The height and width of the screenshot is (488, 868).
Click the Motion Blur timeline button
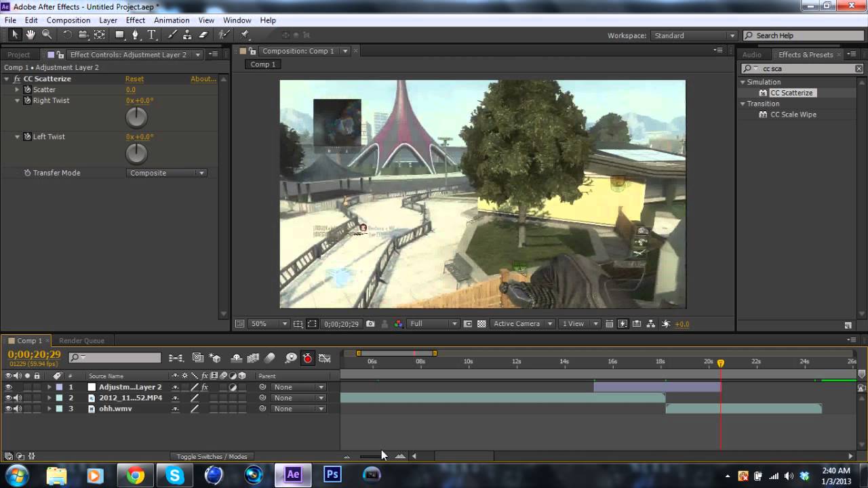coord(269,358)
